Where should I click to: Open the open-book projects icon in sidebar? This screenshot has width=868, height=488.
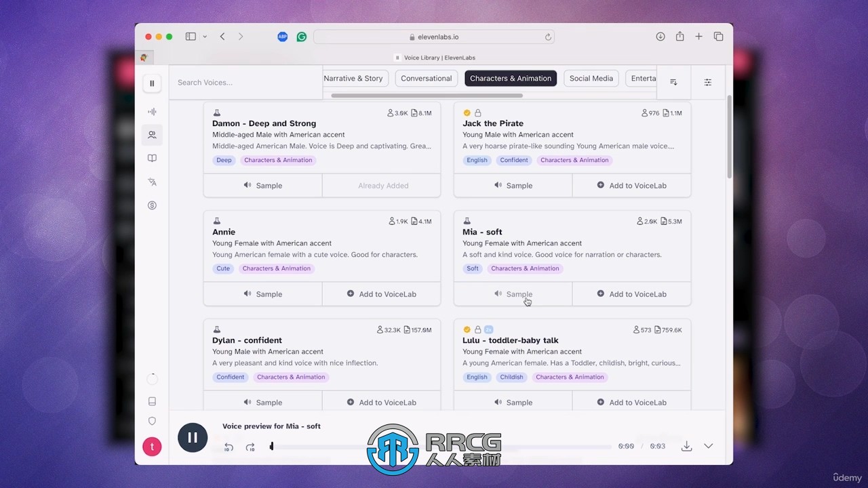[152, 159]
